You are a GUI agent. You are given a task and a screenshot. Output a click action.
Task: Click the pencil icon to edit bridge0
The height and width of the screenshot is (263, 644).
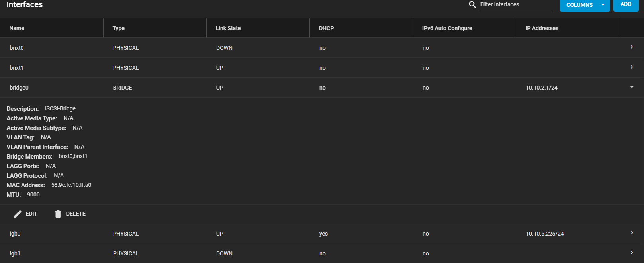tap(18, 214)
